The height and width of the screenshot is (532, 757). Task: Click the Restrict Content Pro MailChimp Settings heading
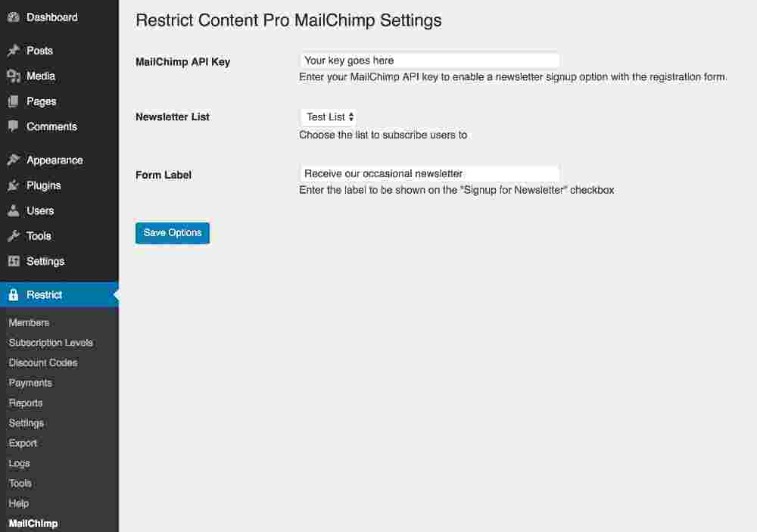[x=288, y=20]
